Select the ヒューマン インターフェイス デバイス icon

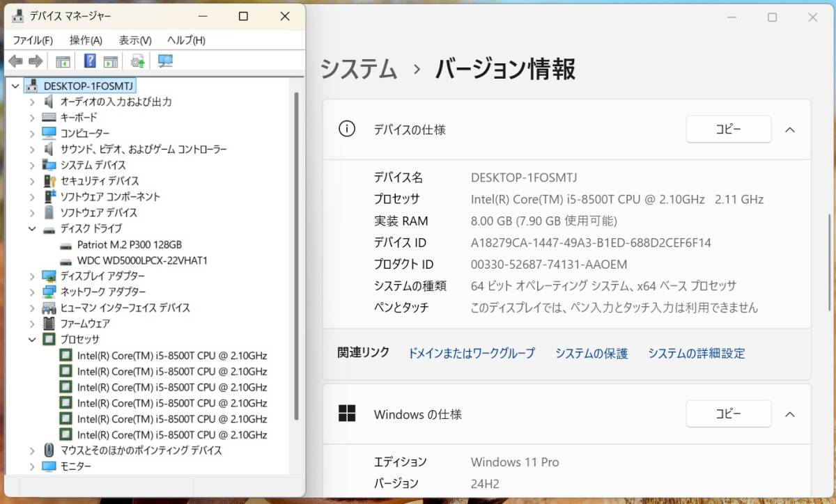(x=49, y=308)
